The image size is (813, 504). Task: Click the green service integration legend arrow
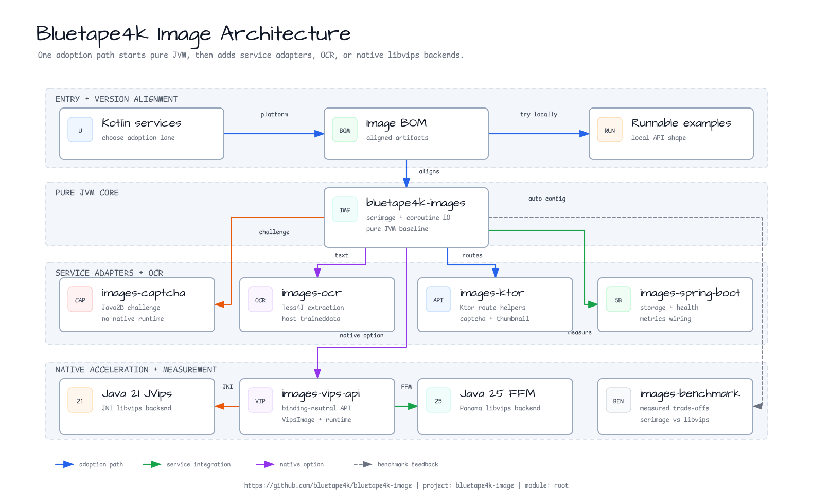152,464
